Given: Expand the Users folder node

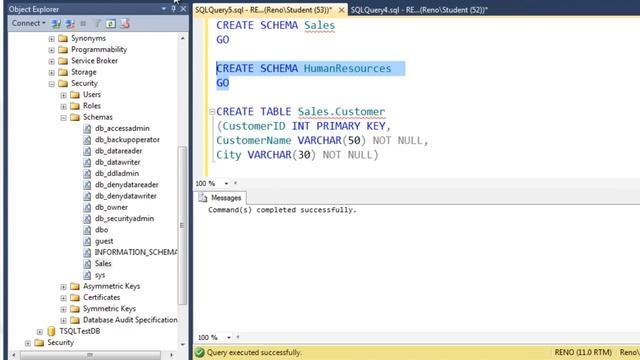Looking at the screenshot, I should (63, 95).
